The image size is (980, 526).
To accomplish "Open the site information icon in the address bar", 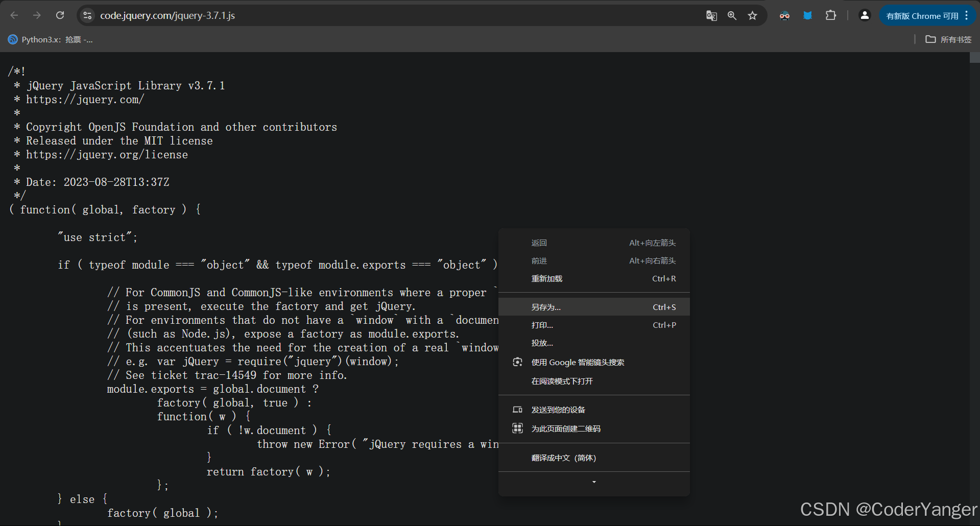I will tap(87, 16).
